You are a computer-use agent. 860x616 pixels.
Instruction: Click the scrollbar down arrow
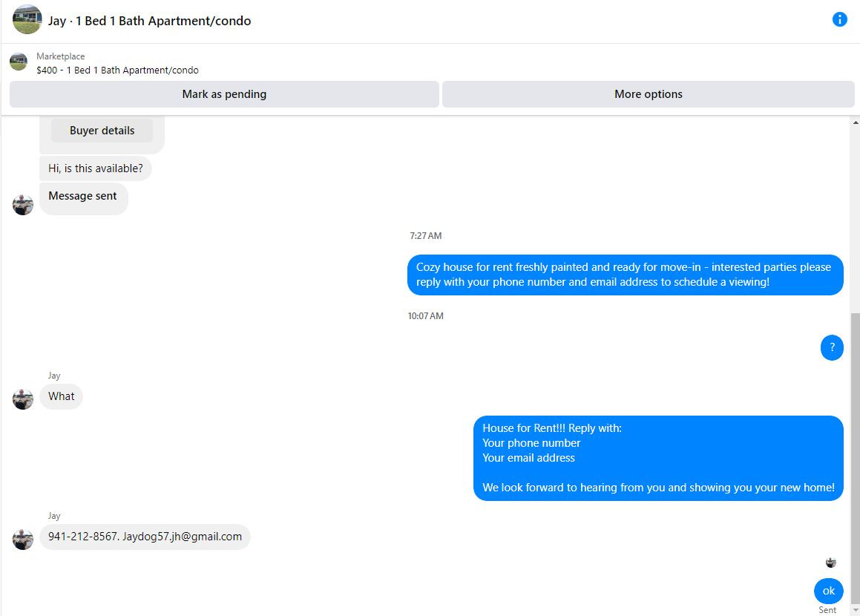(856, 610)
